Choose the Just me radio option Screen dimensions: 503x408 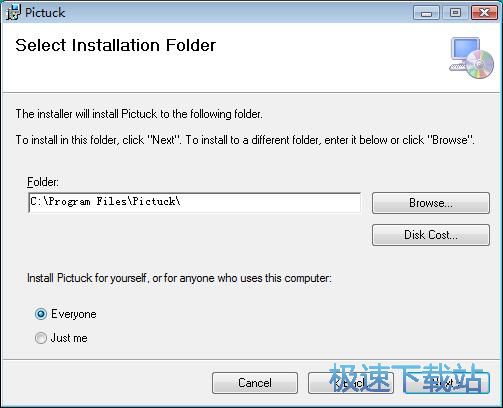point(41,338)
